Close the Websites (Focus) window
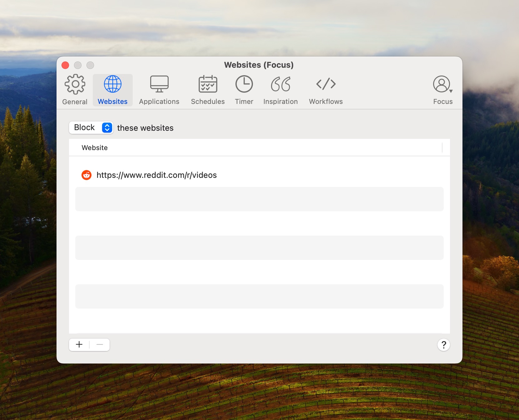Image resolution: width=519 pixels, height=420 pixels. pyautogui.click(x=65, y=65)
